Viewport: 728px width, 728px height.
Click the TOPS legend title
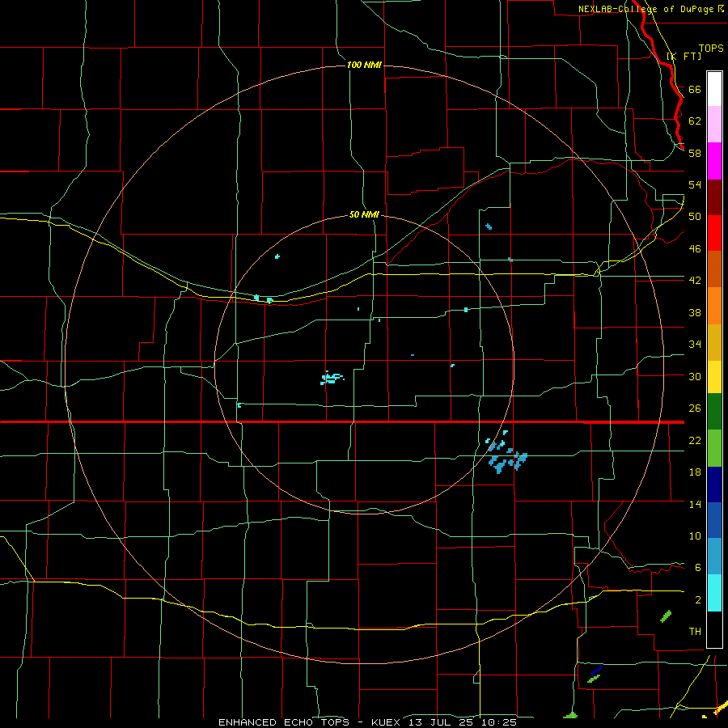711,49
